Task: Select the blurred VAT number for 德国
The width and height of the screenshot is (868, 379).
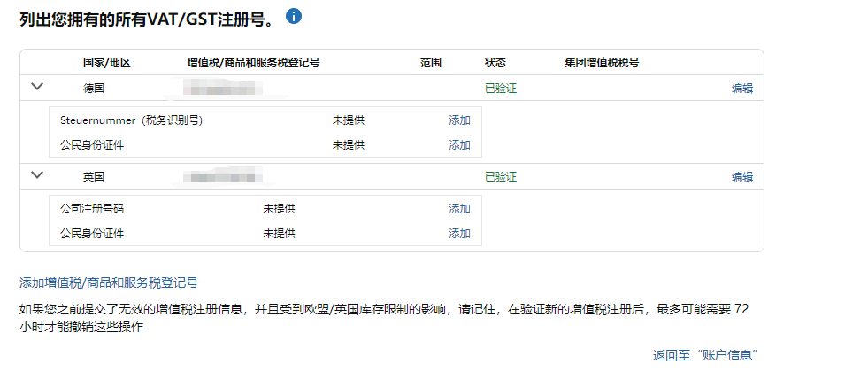Action: pyautogui.click(x=223, y=88)
